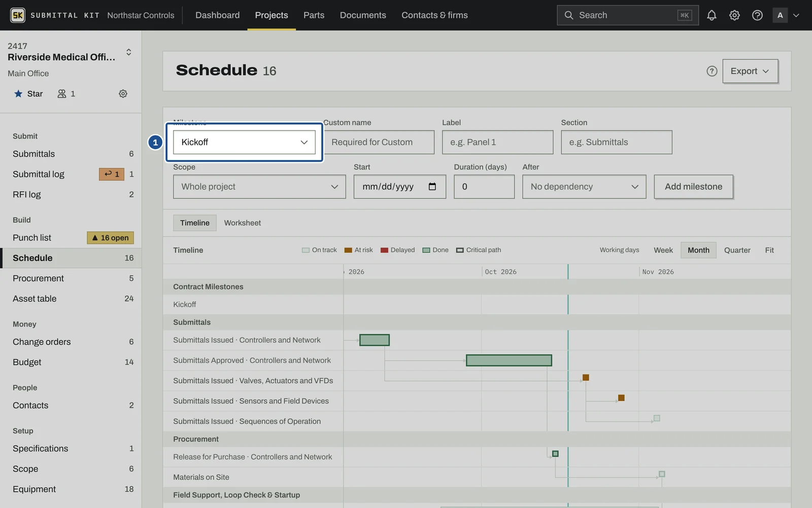Viewport: 812px width, 508px height.
Task: Toggle Working days option
Action: click(x=619, y=250)
